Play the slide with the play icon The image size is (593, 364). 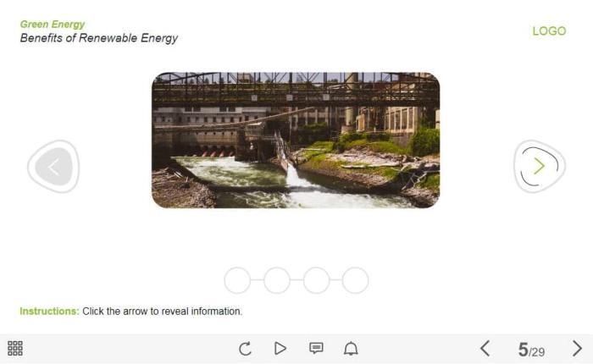pyautogui.click(x=280, y=348)
